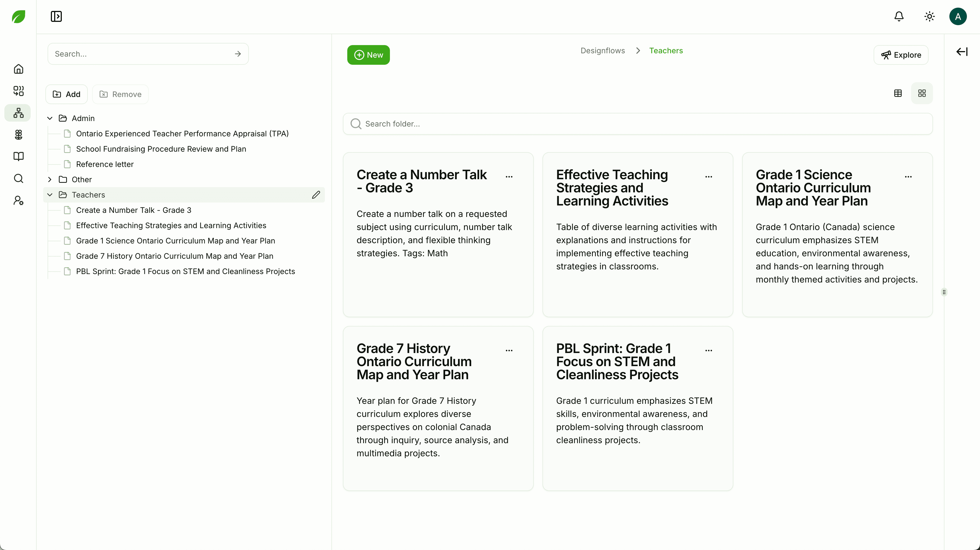Open user settings sidebar icon
980x550 pixels.
[x=18, y=200]
